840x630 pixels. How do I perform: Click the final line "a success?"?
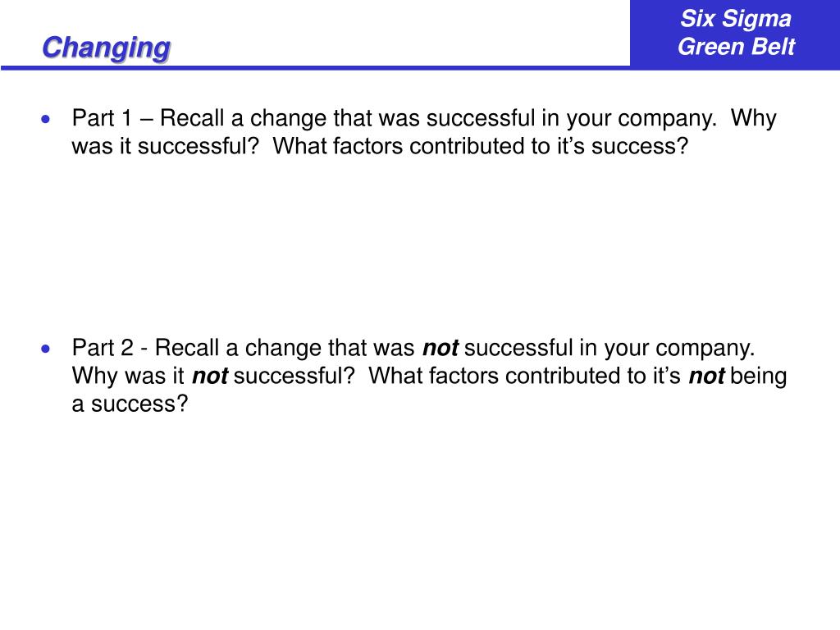[130, 404]
